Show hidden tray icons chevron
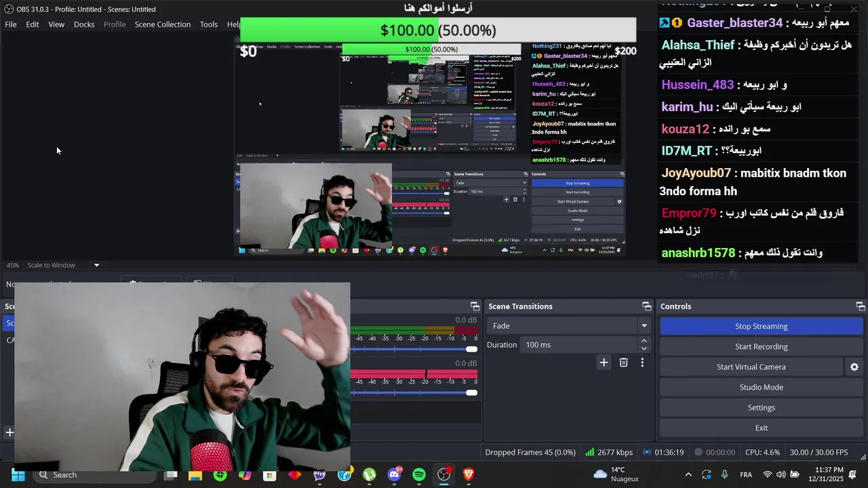 point(688,474)
